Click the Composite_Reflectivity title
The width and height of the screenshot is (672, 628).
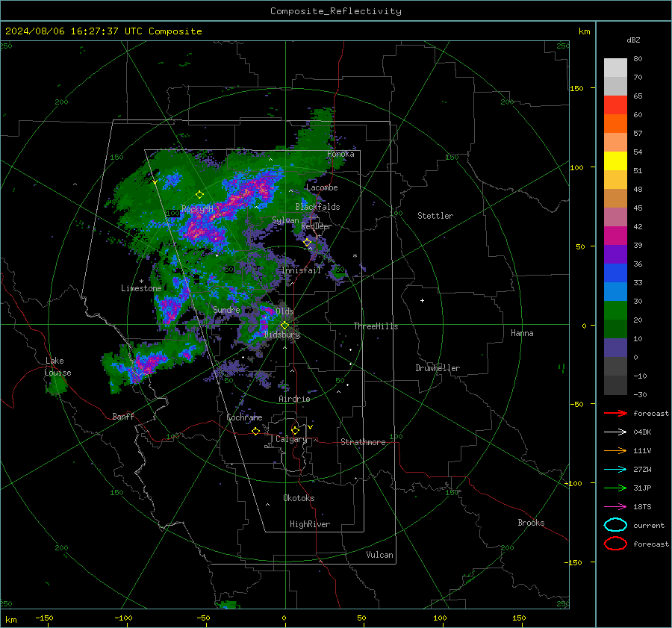coord(336,11)
